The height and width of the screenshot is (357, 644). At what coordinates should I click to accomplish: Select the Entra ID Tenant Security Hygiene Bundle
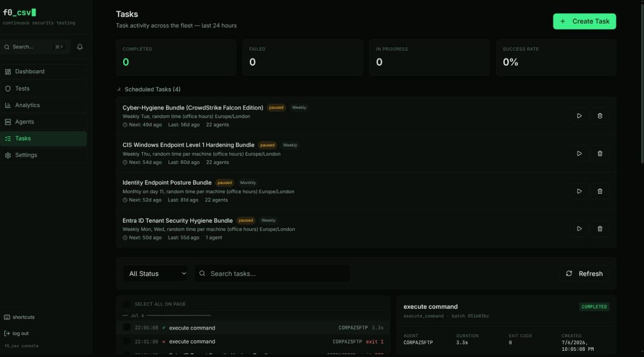[178, 220]
